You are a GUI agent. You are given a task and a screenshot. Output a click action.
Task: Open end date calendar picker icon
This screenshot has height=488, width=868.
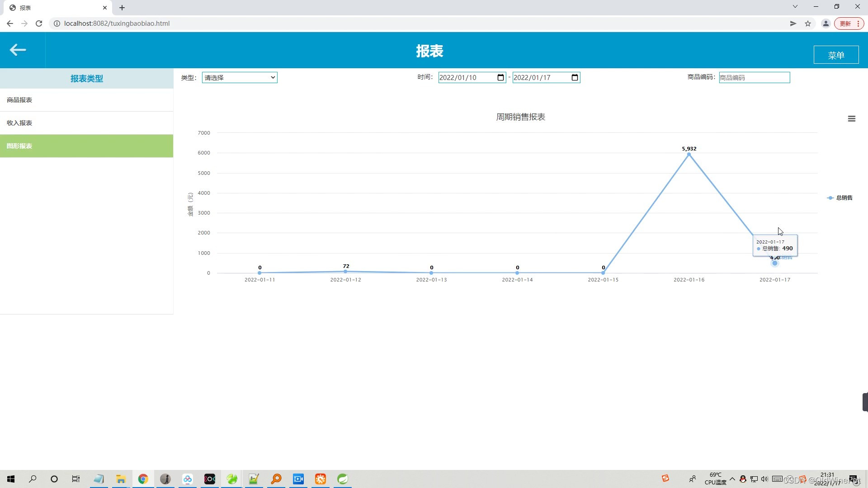point(575,78)
